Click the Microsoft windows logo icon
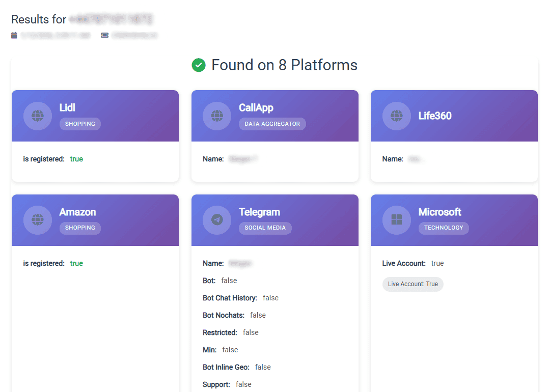The height and width of the screenshot is (392, 549). click(397, 220)
